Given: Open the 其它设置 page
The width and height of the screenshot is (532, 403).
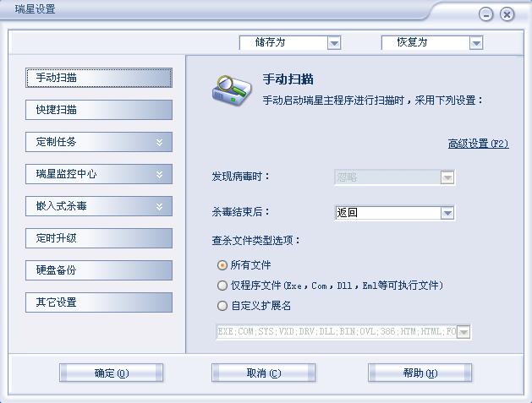Looking at the screenshot, I should click(99, 302).
